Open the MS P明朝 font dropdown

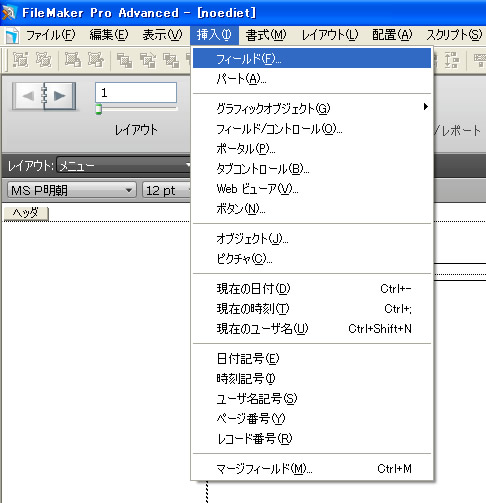click(x=72, y=190)
